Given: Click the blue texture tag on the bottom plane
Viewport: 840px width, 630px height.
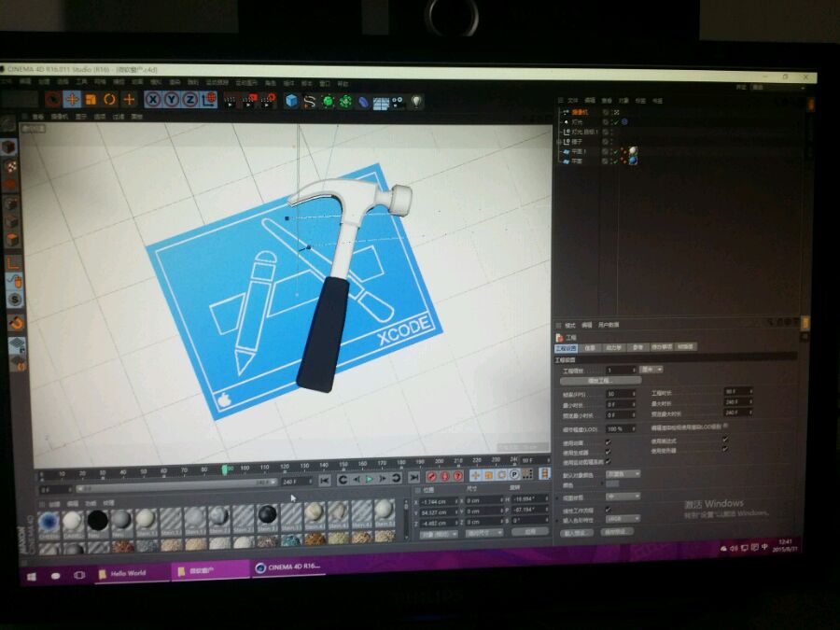Looking at the screenshot, I should point(633,161).
